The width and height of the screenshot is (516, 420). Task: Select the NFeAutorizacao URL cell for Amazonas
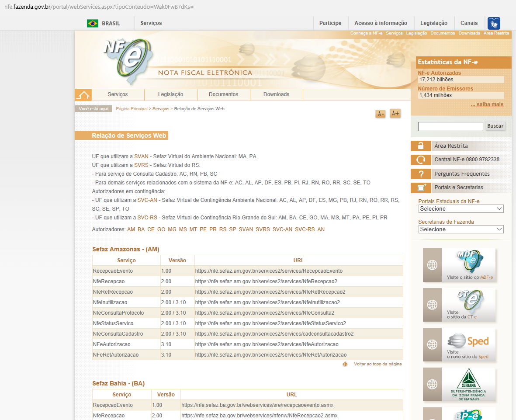coord(299,344)
